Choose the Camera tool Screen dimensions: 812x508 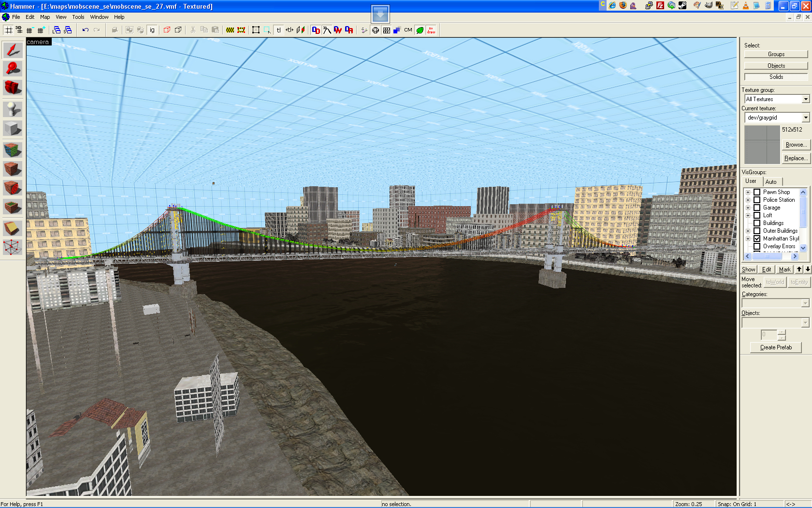(x=13, y=87)
